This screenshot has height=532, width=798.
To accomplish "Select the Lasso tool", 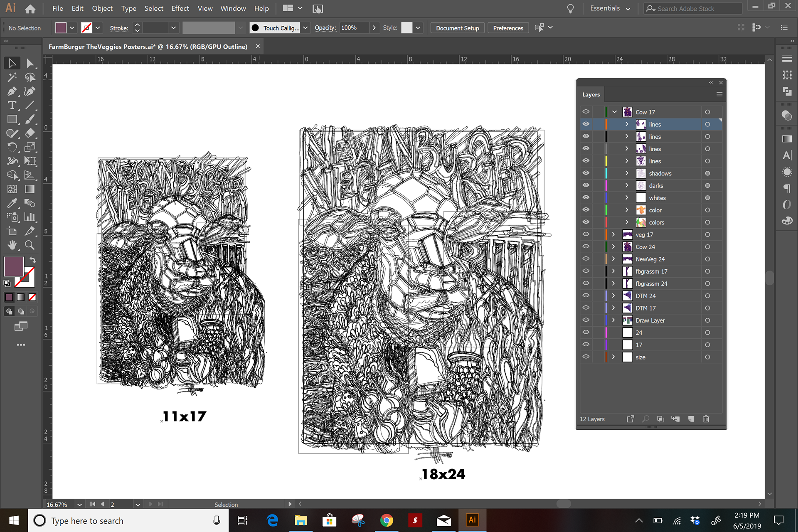I will (x=30, y=77).
